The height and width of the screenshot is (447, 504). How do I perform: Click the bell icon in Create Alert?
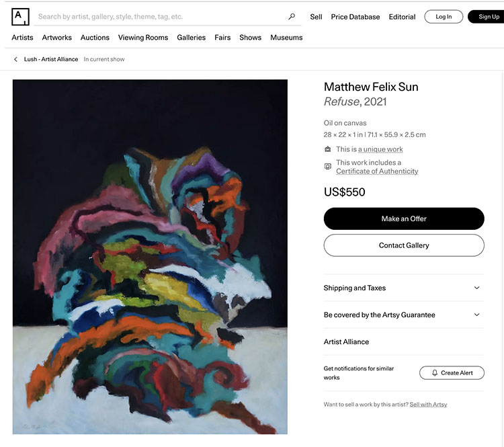coord(435,372)
